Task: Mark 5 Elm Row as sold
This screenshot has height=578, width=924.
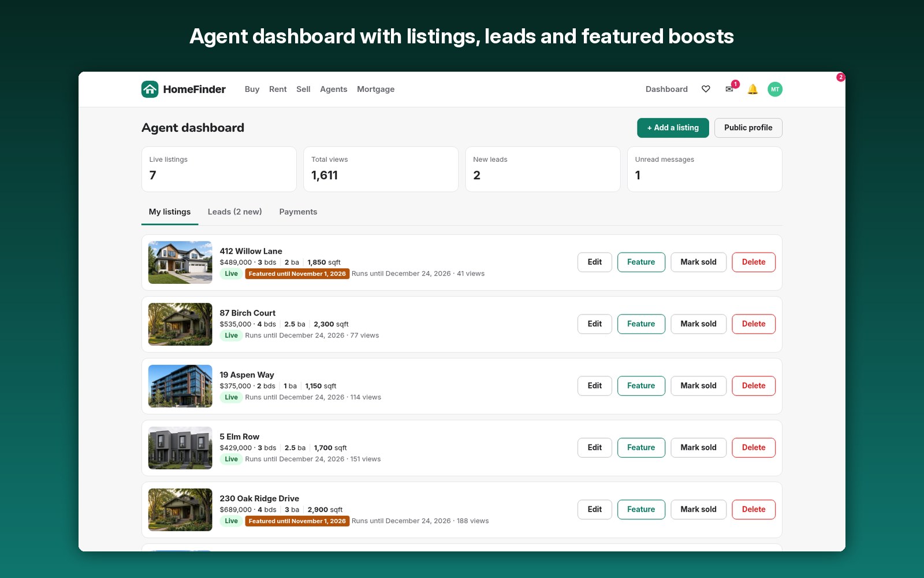Action: point(698,447)
